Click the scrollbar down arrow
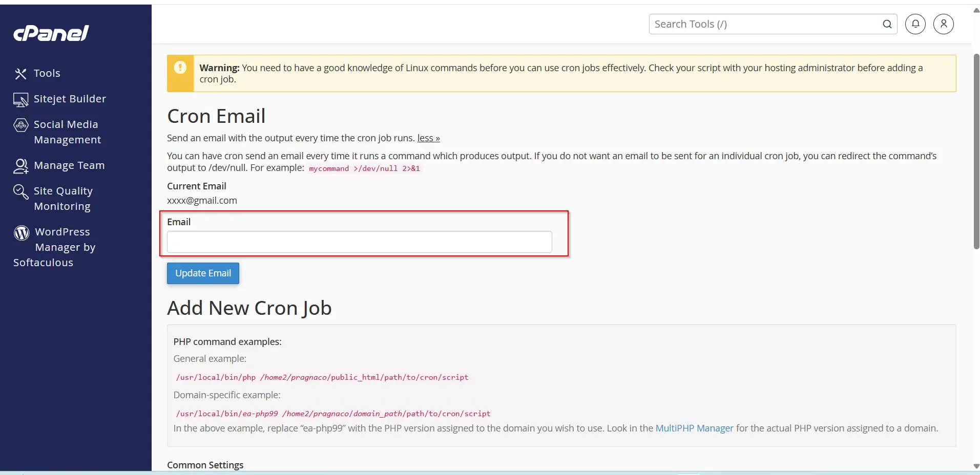The height and width of the screenshot is (475, 980). click(976, 466)
